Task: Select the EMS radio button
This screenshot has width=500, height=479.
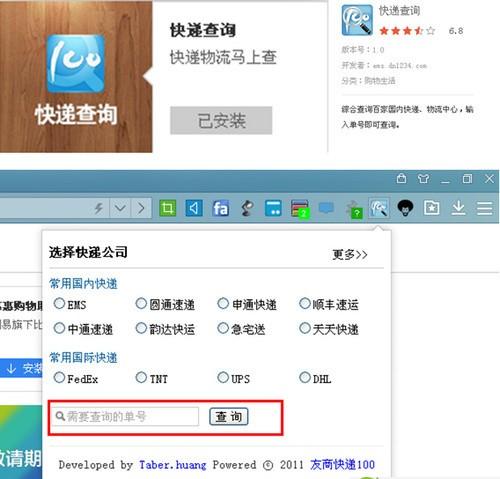Action: [59, 304]
